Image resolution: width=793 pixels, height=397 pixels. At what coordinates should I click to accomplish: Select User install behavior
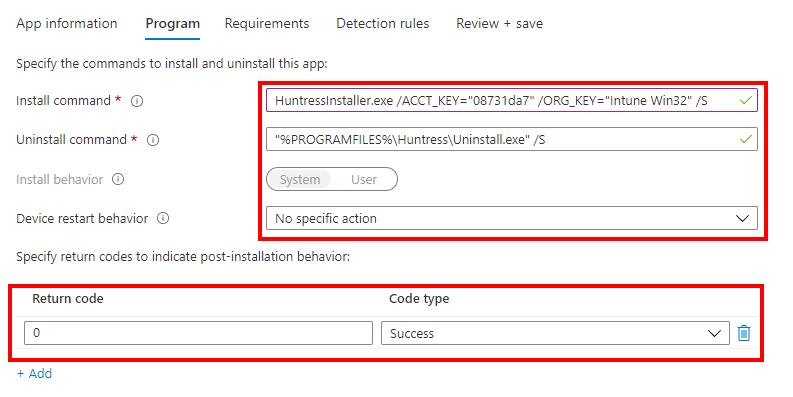coord(364,180)
